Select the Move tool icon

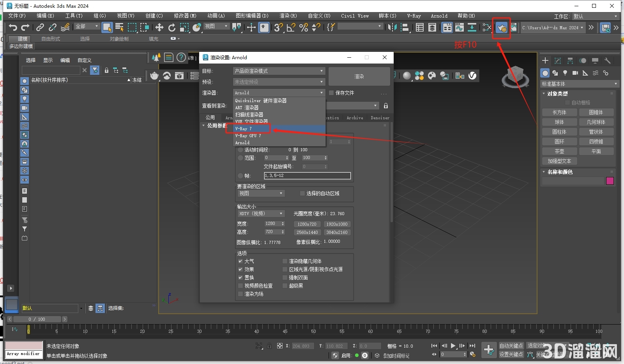[159, 28]
